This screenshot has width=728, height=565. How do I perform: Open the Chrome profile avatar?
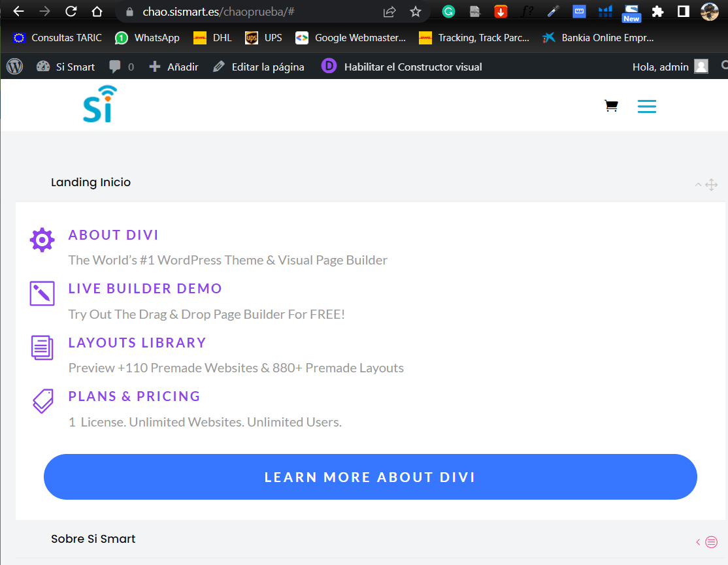(710, 12)
